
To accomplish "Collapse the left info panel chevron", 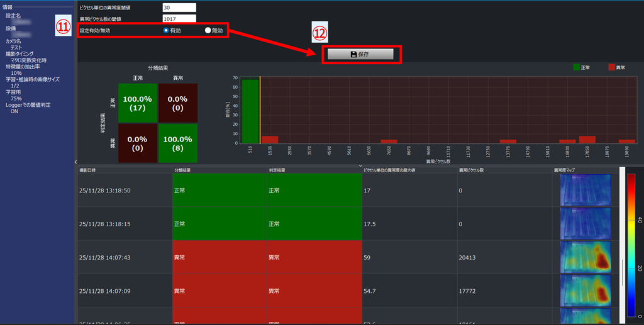I will point(75,162).
